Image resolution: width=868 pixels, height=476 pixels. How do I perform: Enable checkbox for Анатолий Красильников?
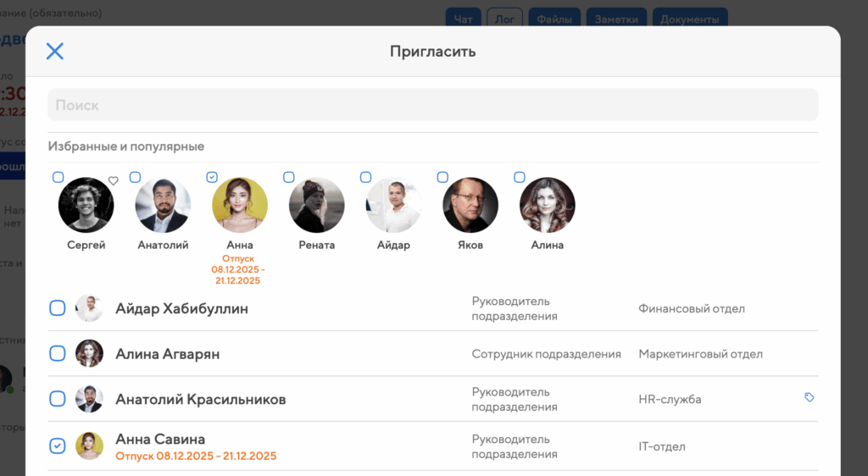[x=57, y=399]
